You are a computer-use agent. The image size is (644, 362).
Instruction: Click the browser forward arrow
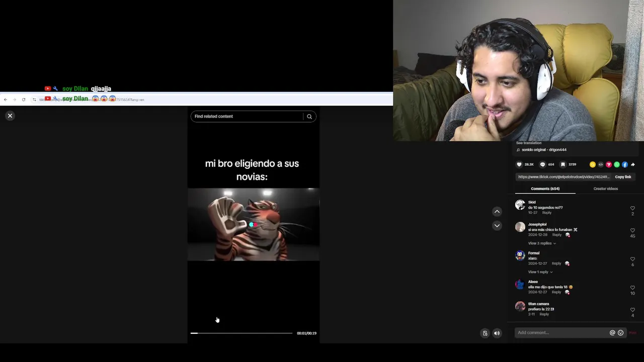(x=14, y=100)
